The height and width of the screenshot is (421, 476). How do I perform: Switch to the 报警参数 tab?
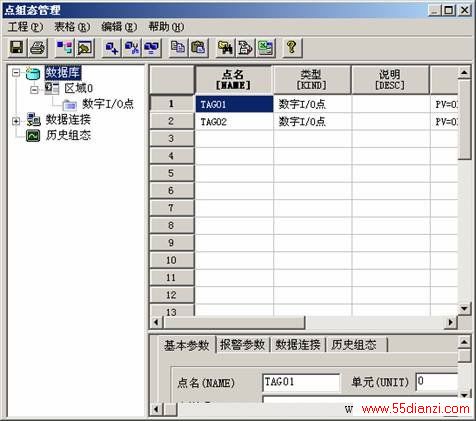pyautogui.click(x=242, y=345)
